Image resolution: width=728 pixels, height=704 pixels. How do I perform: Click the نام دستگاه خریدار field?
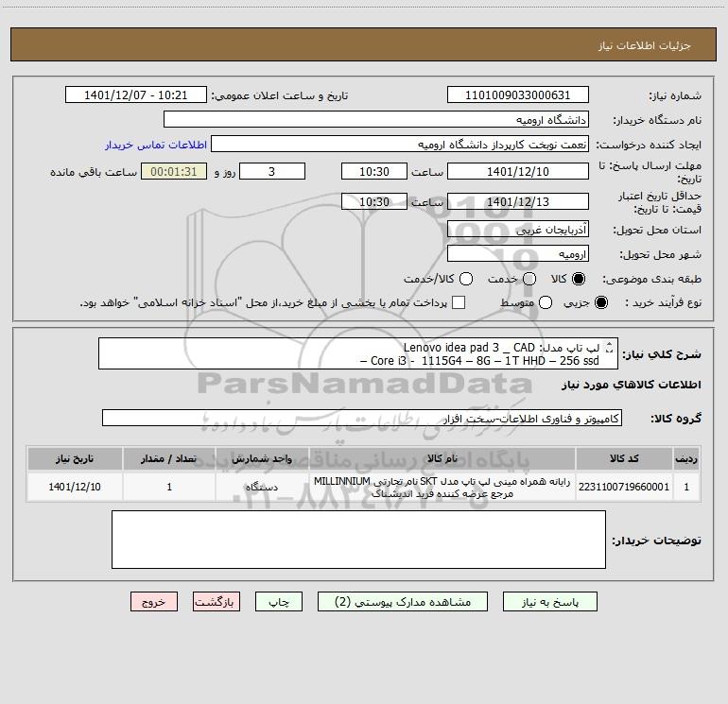point(376,119)
